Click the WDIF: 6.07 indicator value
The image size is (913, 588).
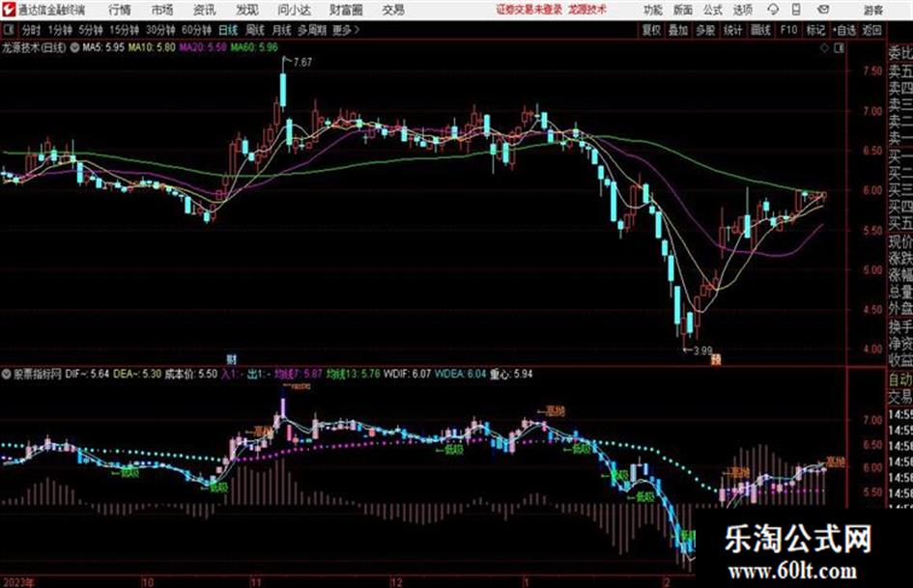(x=407, y=374)
